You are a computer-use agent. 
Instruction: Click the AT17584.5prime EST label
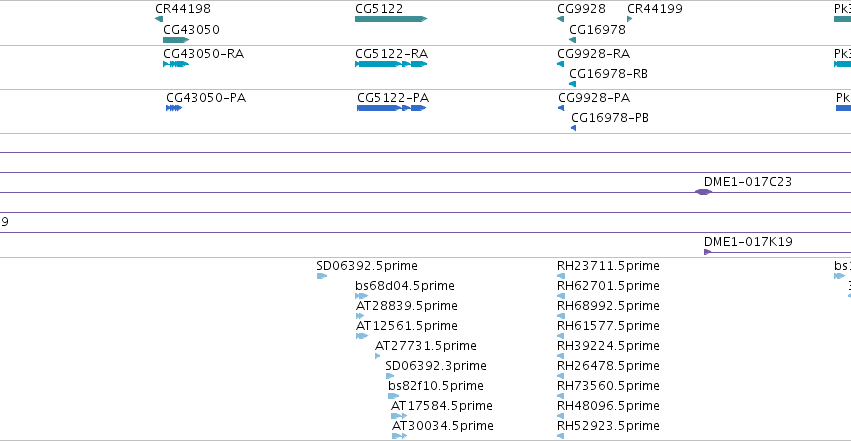click(x=442, y=406)
